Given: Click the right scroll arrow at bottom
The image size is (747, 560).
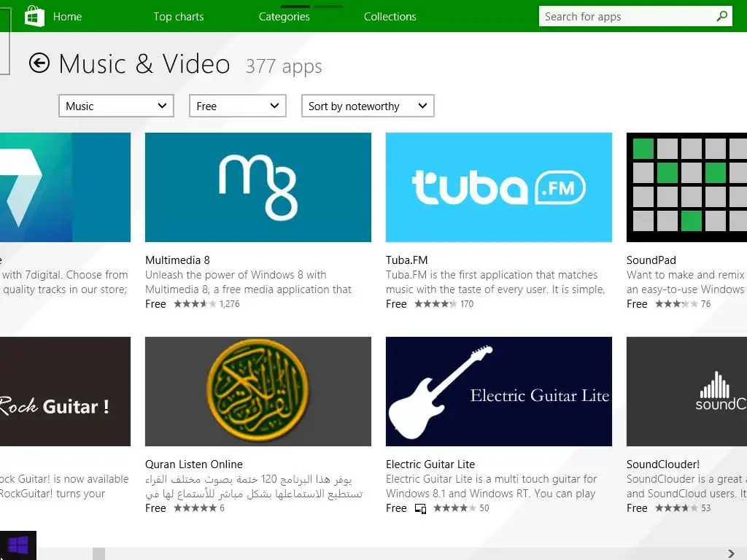Looking at the screenshot, I should point(731,554).
